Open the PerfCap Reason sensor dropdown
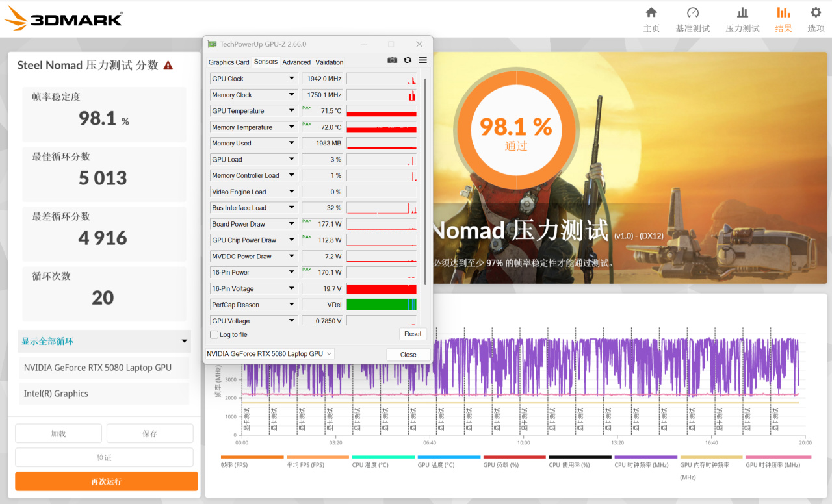832x504 pixels. [x=292, y=305]
